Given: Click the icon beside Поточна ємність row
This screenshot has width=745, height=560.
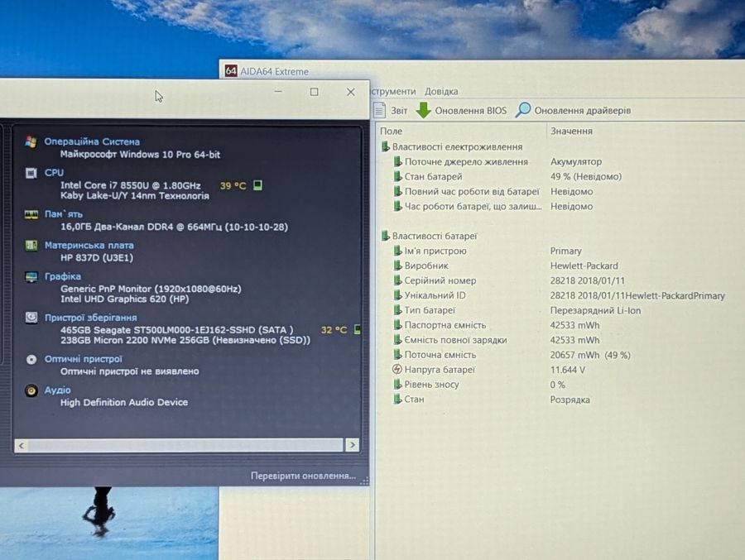Looking at the screenshot, I should [397, 354].
